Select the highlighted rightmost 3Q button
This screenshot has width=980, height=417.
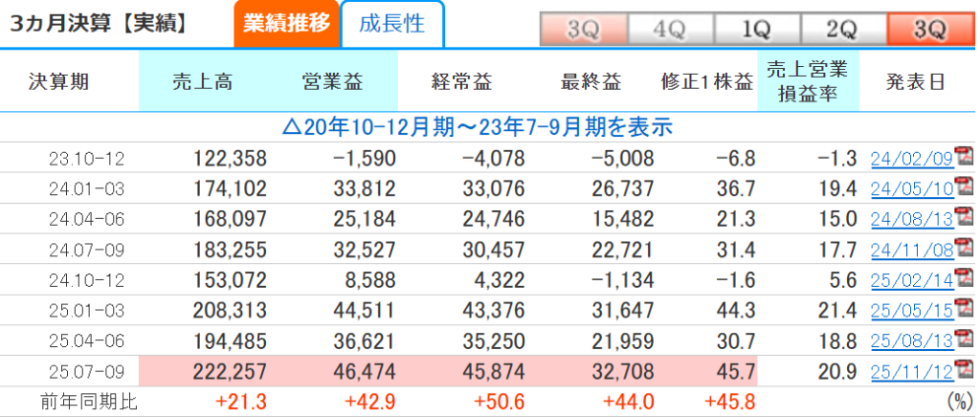pos(930,29)
